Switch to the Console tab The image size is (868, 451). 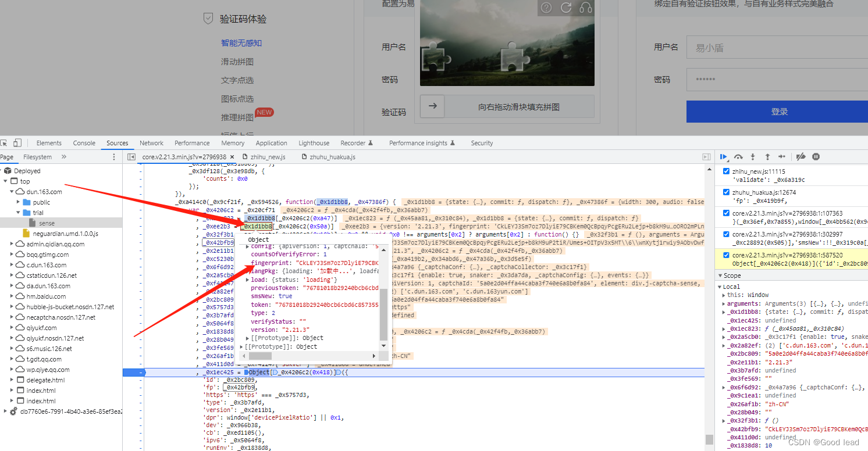[x=84, y=143]
